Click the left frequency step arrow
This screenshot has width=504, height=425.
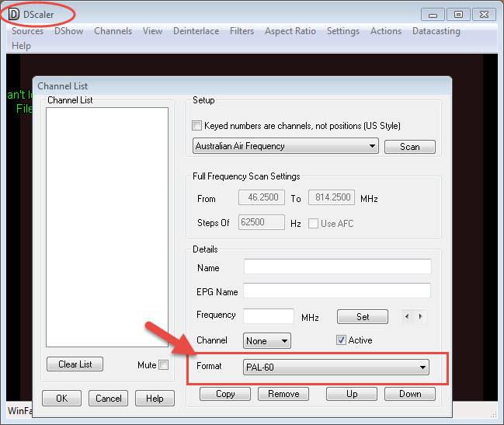407,316
